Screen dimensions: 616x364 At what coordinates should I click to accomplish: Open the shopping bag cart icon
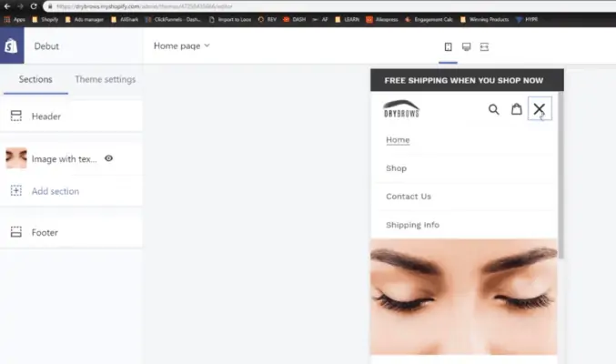click(517, 108)
